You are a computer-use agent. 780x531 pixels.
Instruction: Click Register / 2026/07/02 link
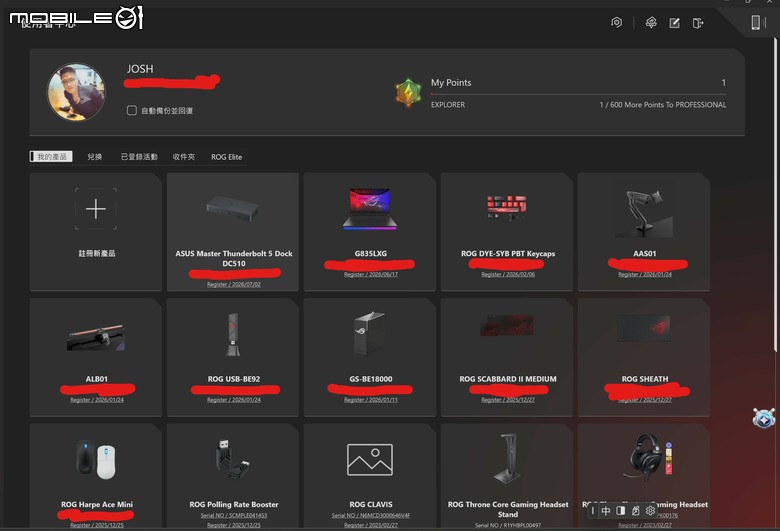tap(234, 284)
